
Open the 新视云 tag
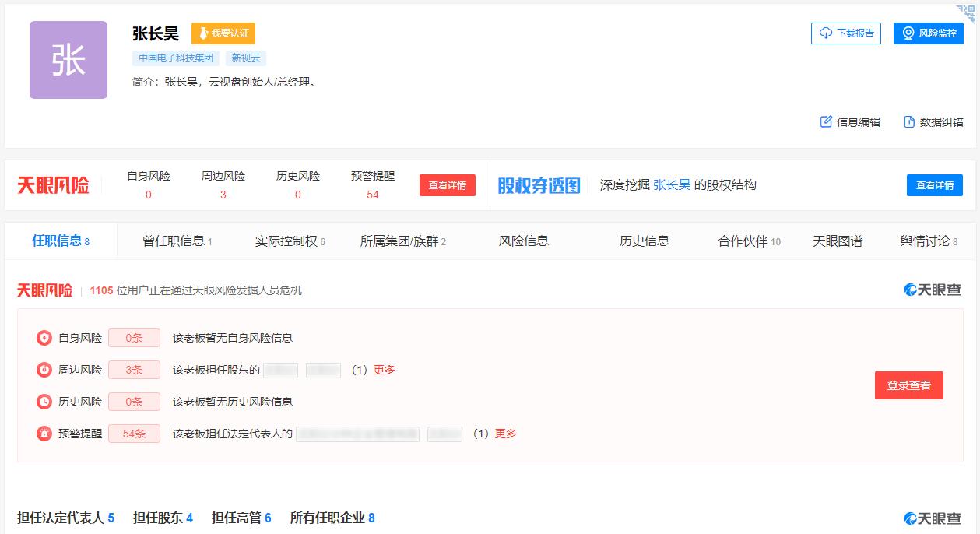pos(246,58)
